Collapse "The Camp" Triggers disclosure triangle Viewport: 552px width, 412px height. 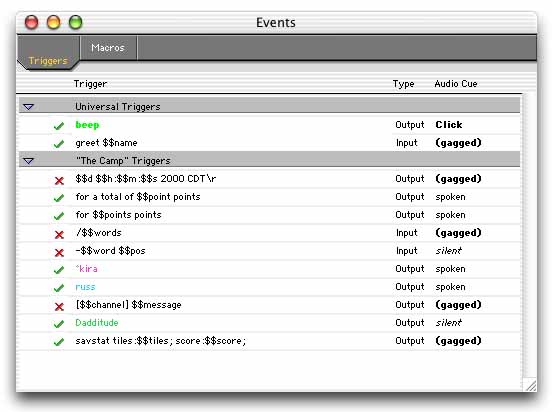coord(28,161)
